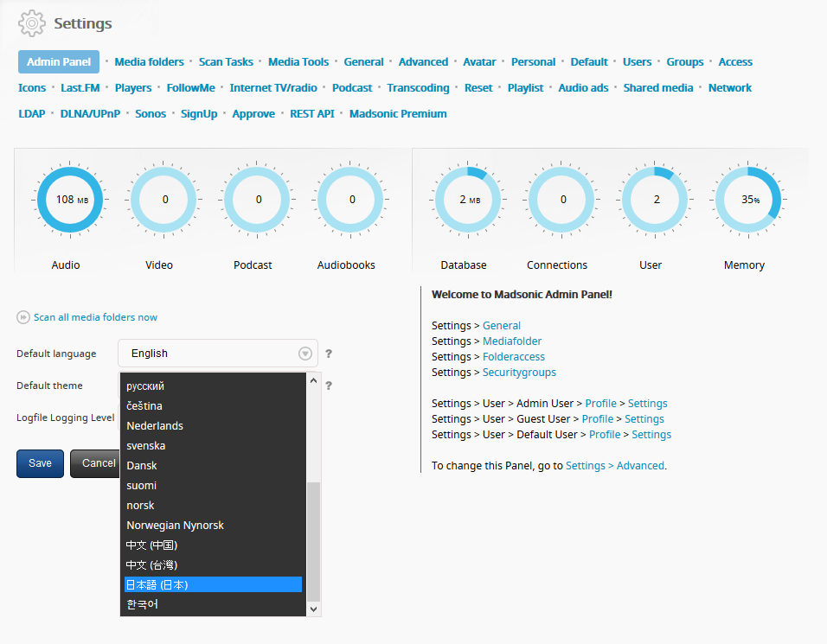Pick Nederlands from the language options
The height and width of the screenshot is (644, 827).
coord(213,426)
